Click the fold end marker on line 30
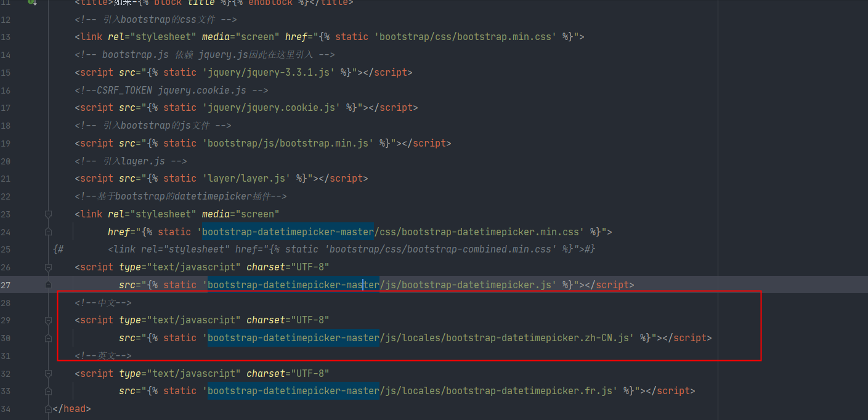 pyautogui.click(x=48, y=338)
